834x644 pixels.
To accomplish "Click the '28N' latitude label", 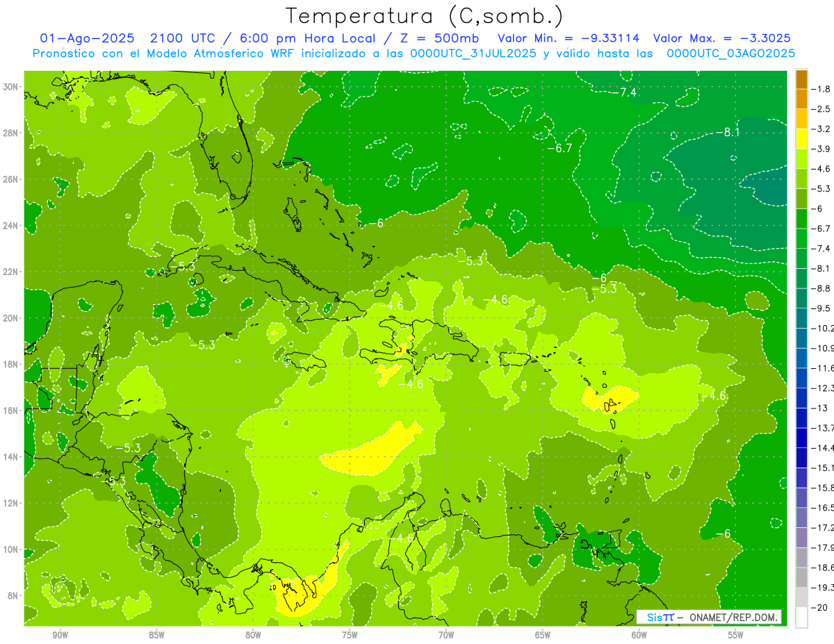I will pos(12,133).
